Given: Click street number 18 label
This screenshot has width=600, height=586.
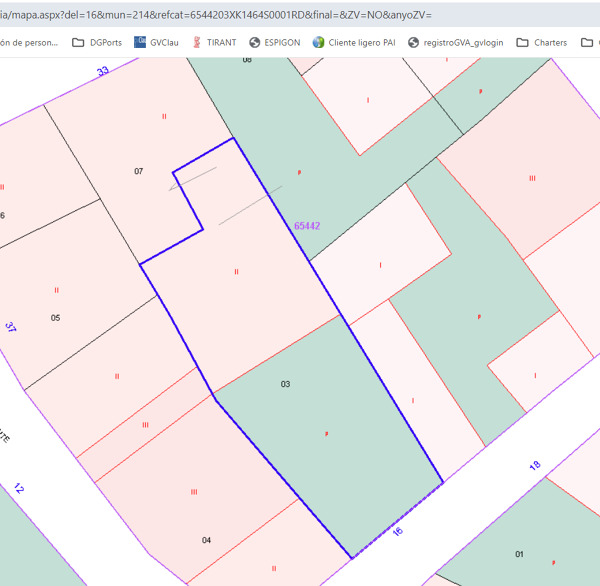Looking at the screenshot, I should 534,466.
